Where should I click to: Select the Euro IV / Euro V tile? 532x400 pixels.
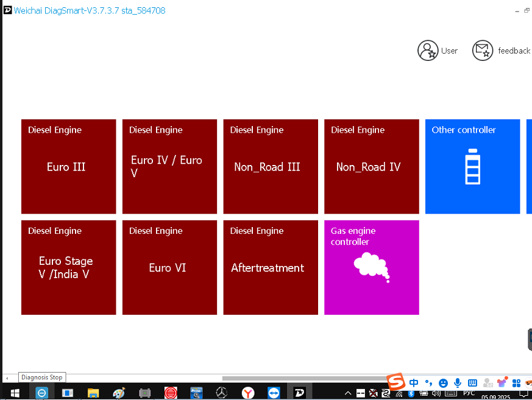pos(169,166)
